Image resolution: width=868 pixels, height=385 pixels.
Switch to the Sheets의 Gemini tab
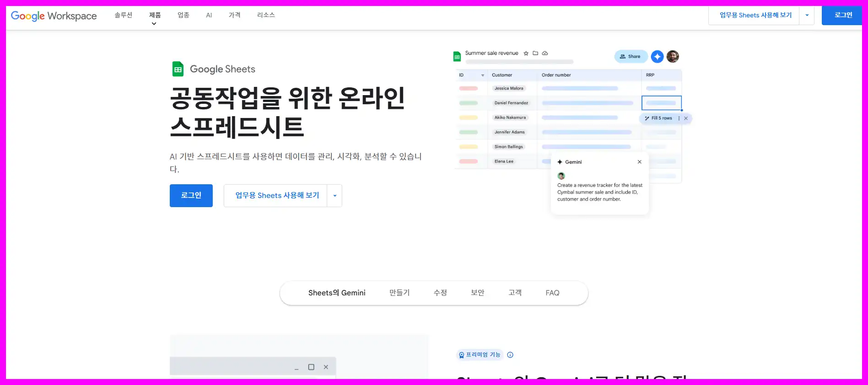coord(337,293)
